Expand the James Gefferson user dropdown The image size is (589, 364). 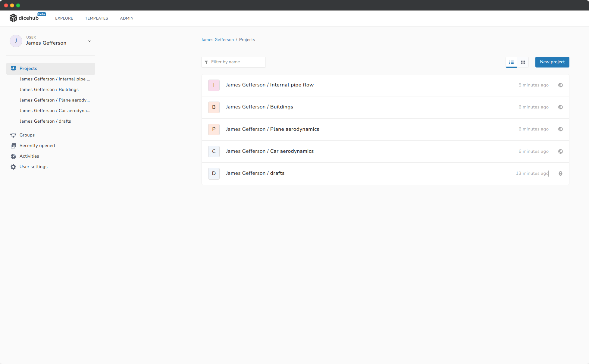(x=89, y=41)
